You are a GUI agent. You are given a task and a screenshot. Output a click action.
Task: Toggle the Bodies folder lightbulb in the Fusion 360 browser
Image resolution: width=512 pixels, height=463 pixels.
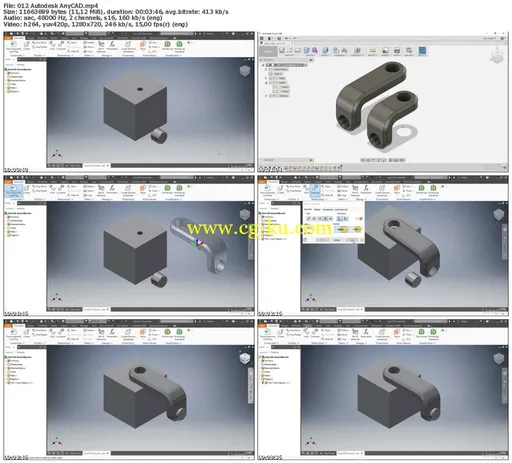[271, 83]
